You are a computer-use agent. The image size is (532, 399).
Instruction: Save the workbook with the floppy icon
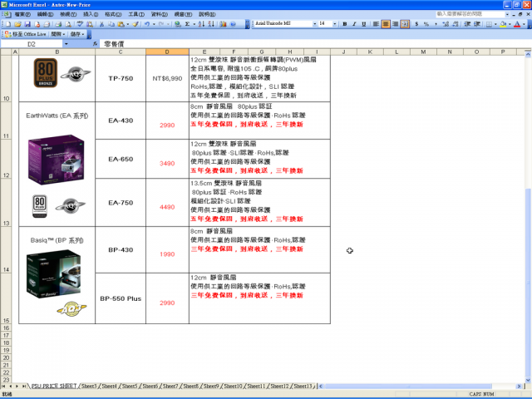coord(27,24)
